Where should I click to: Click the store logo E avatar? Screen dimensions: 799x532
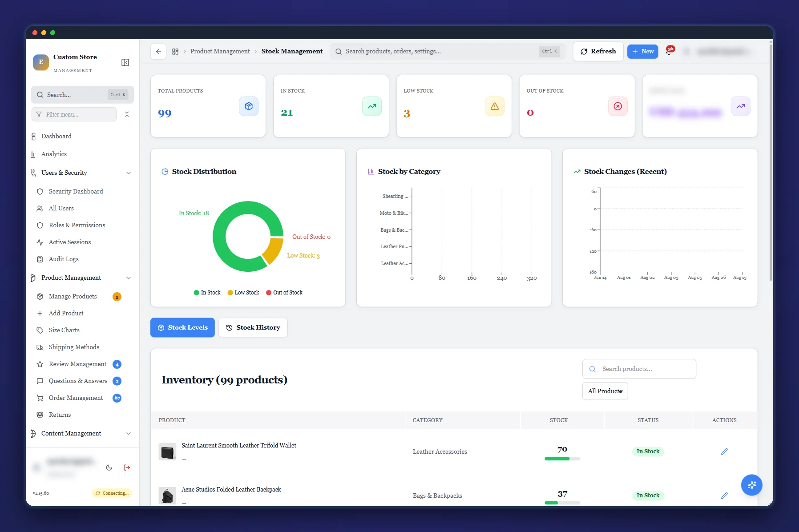pos(41,62)
